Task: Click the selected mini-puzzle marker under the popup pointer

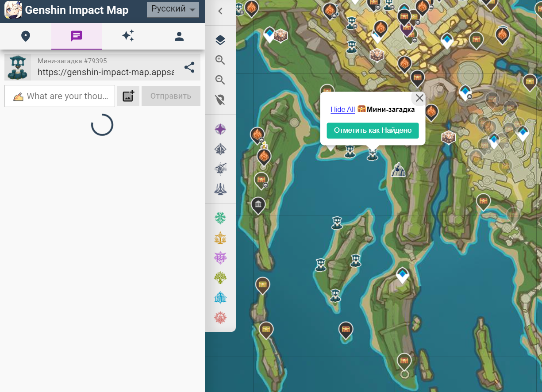Action: click(372, 154)
